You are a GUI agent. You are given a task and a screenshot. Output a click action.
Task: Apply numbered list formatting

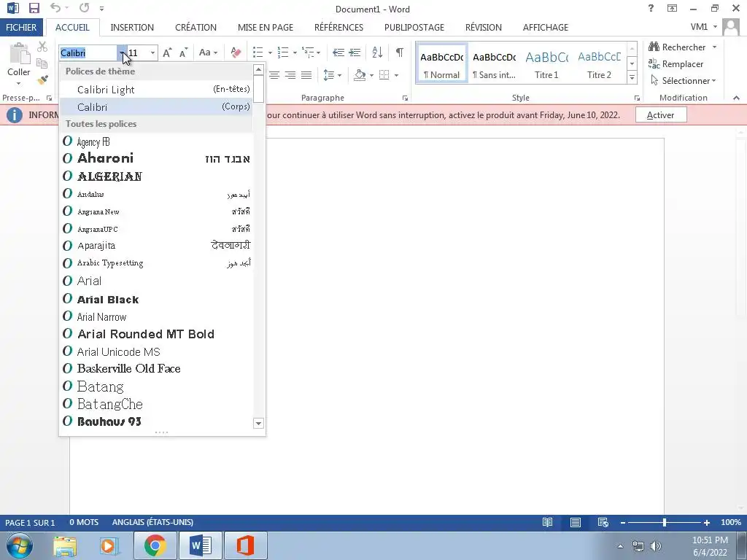point(283,52)
